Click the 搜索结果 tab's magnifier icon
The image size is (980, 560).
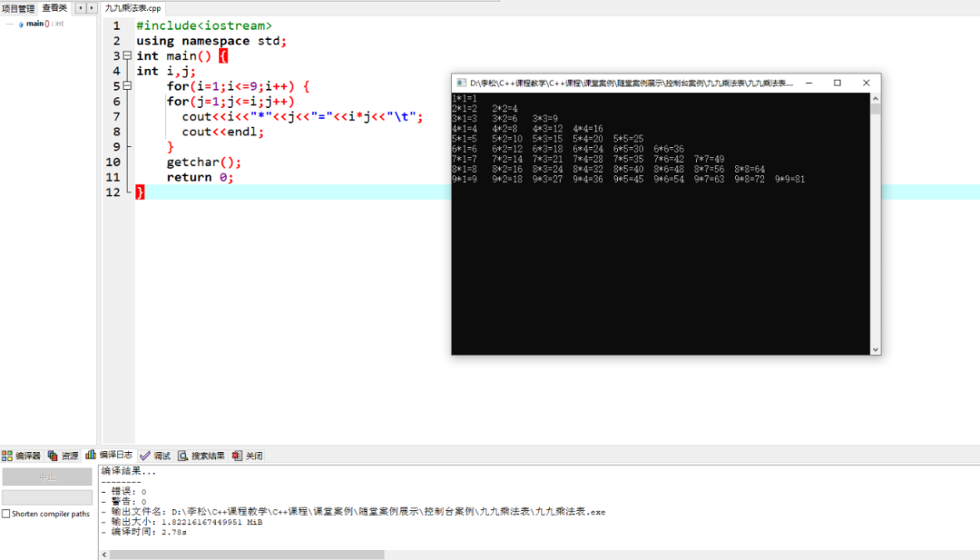(183, 456)
